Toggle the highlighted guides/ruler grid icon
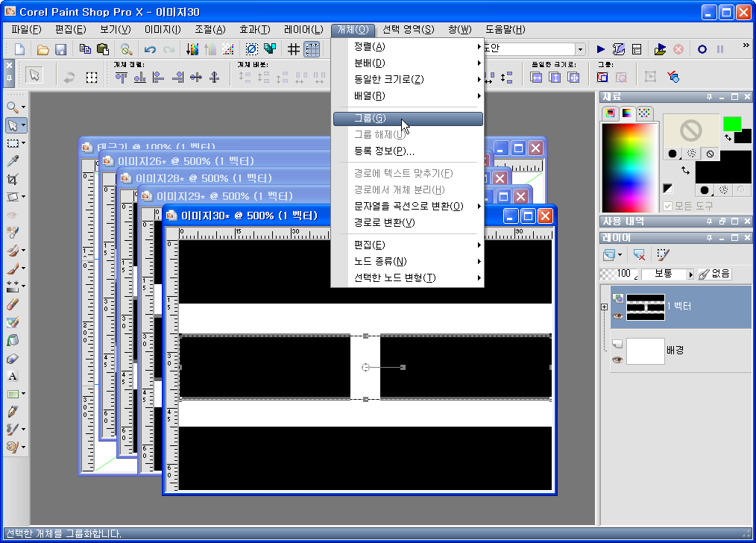 click(x=312, y=49)
